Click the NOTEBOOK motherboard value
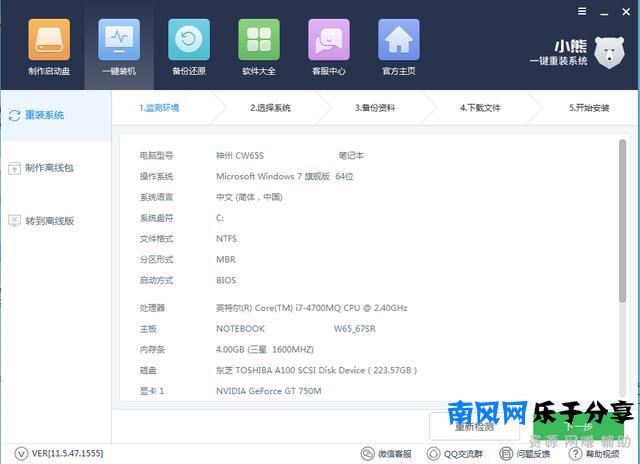Viewport: 640px width, 464px height. pyautogui.click(x=240, y=329)
